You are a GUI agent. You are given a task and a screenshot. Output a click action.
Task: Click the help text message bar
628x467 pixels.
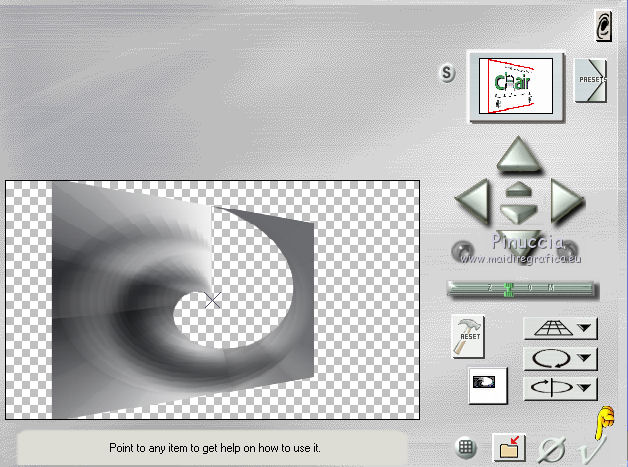[x=213, y=448]
